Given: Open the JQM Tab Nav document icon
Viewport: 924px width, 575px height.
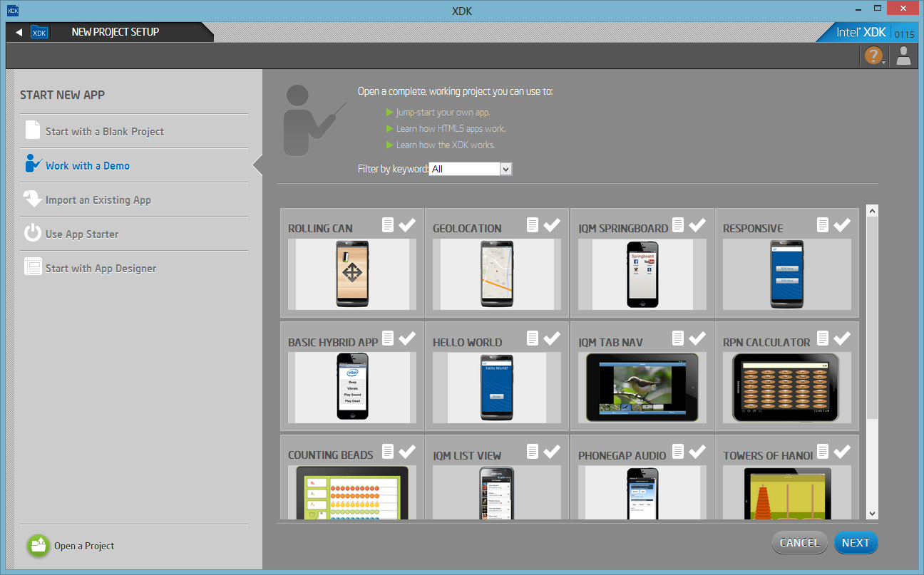Looking at the screenshot, I should [678, 338].
